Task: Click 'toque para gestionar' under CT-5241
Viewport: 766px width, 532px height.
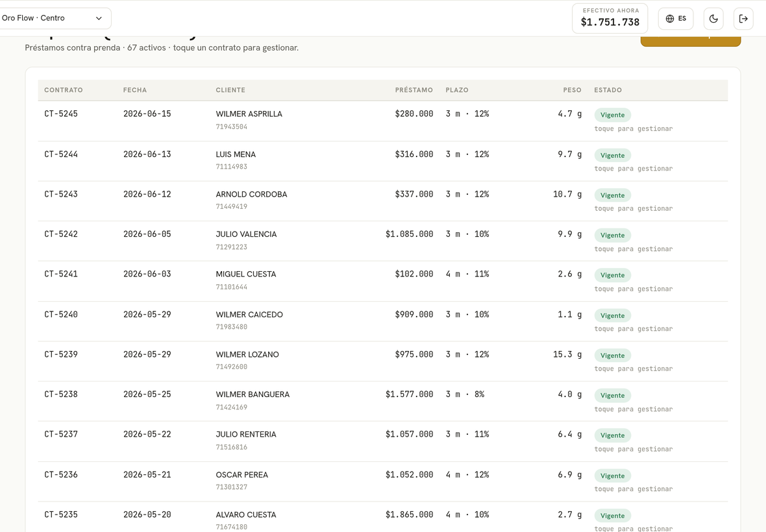Action: (x=634, y=289)
